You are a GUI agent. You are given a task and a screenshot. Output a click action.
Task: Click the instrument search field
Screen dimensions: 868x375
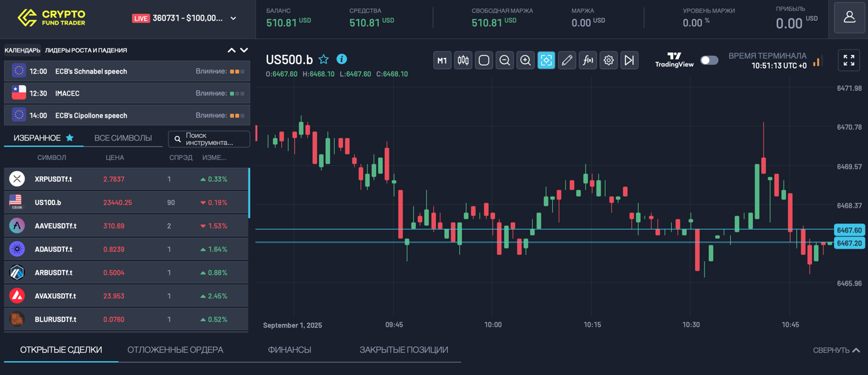click(209, 139)
